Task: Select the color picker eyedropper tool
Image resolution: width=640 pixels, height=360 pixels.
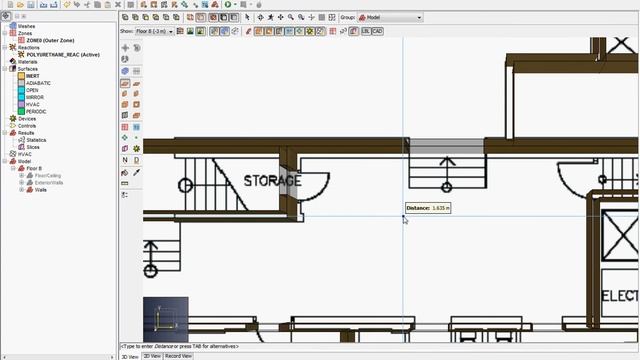Action: [136, 173]
